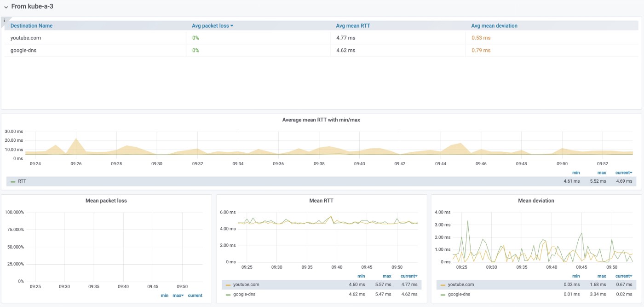This screenshot has width=644, height=307.
Task: Open the Mean deviation panel title menu
Action: (536, 201)
